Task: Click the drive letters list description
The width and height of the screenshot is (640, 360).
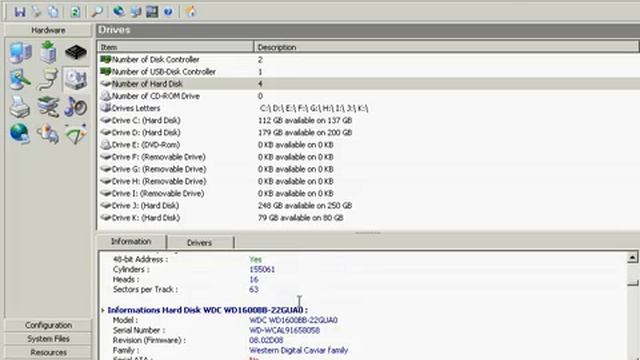Action: click(313, 108)
